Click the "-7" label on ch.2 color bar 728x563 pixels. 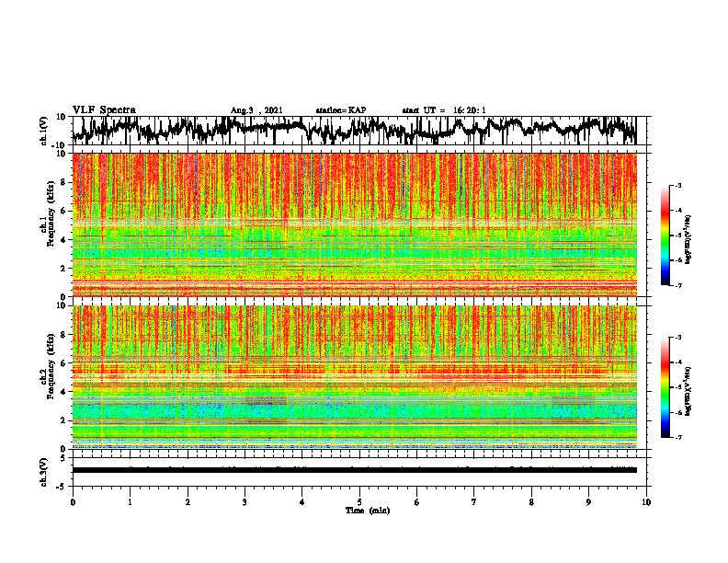[677, 437]
